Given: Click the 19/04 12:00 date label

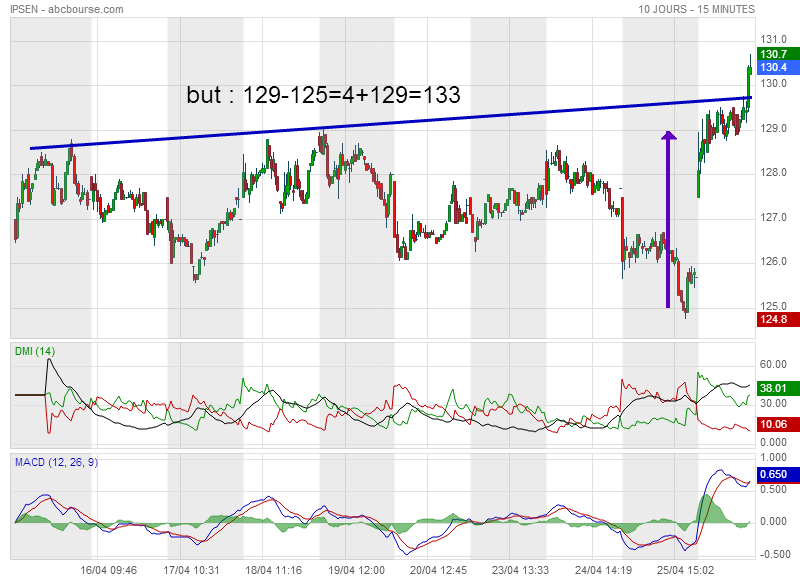Looking at the screenshot, I should pyautogui.click(x=356, y=570).
